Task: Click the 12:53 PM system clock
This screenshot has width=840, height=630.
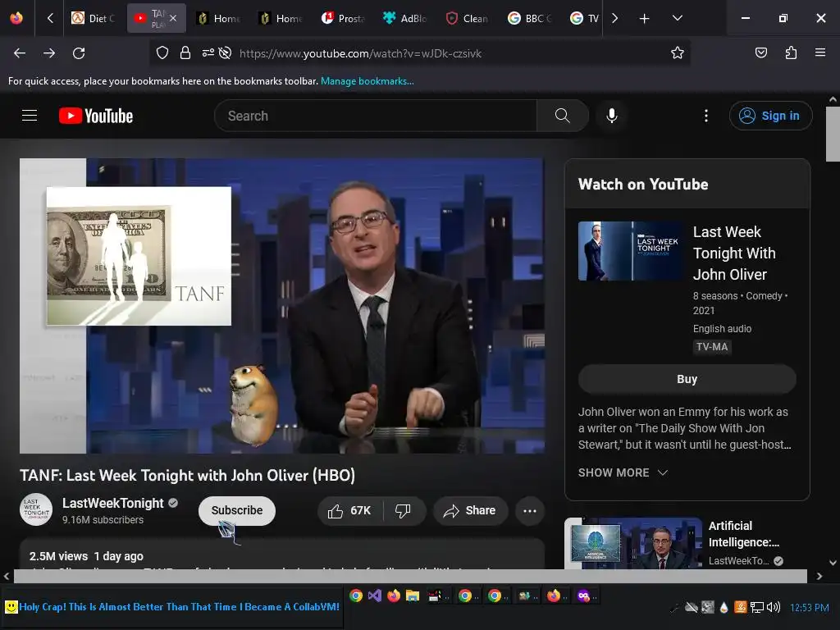Action: pos(810,608)
